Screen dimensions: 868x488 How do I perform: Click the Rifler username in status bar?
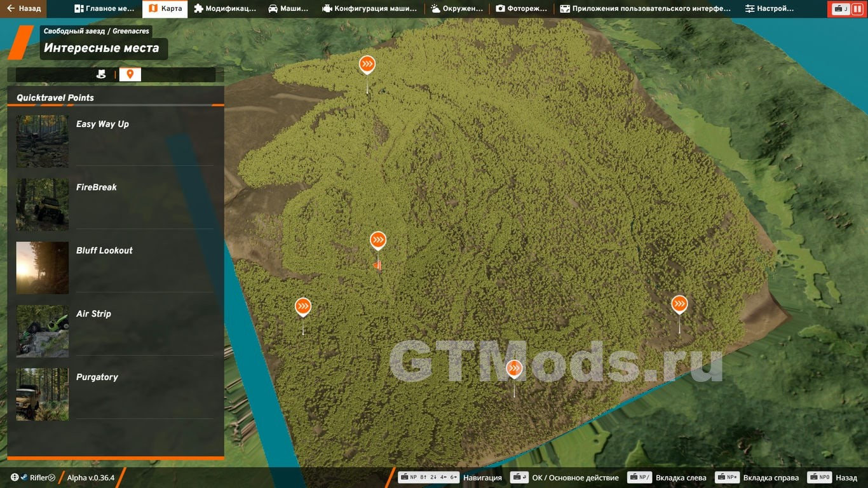tap(39, 478)
